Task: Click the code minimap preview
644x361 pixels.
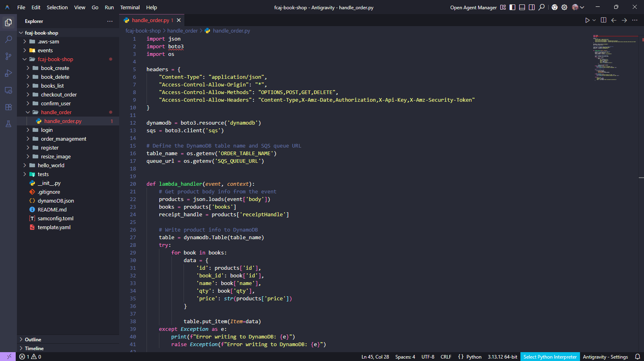Action: click(615, 57)
